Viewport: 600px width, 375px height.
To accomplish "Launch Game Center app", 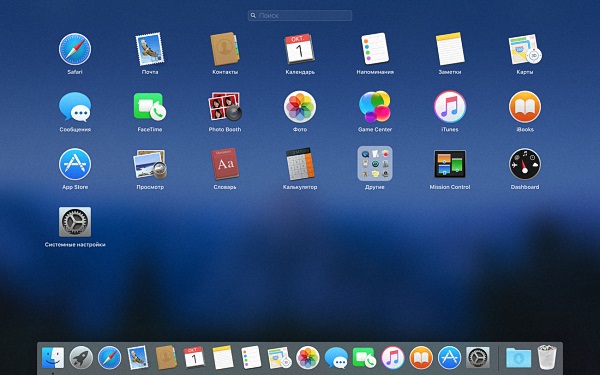I will pos(375,107).
